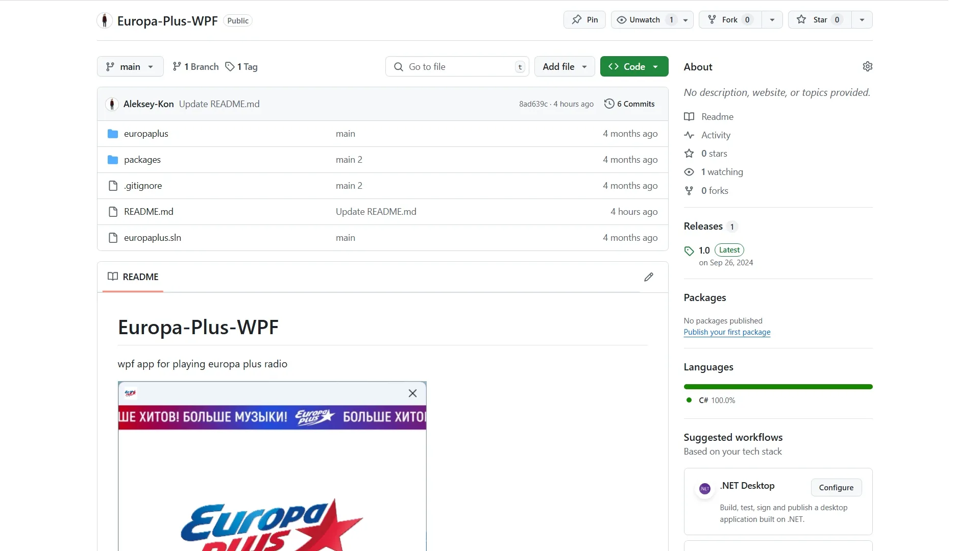Star the Europa-Plus-WPF repository
Screen dimensions: 980x551
tap(820, 20)
